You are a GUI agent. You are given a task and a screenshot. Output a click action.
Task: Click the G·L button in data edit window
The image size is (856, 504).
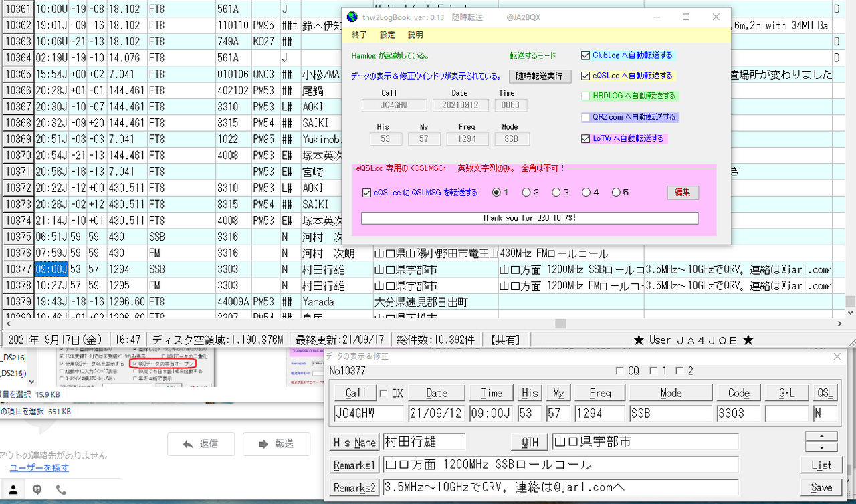[786, 393]
